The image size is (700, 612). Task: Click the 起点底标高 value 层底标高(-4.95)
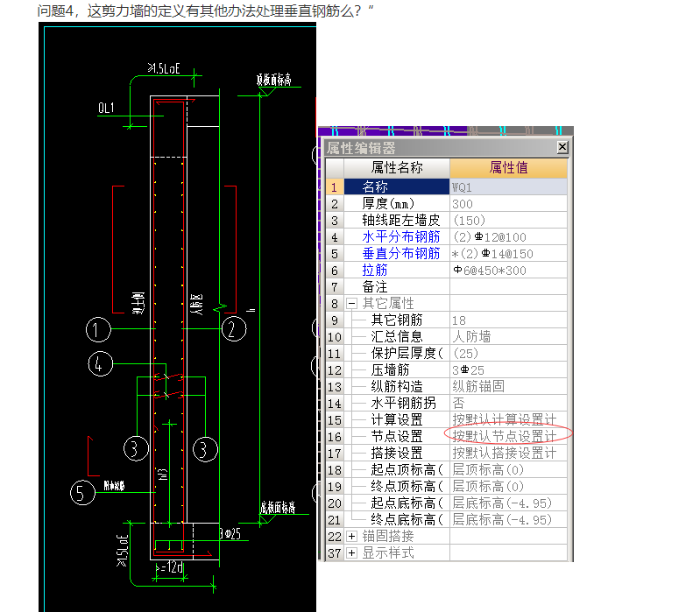[508, 503]
